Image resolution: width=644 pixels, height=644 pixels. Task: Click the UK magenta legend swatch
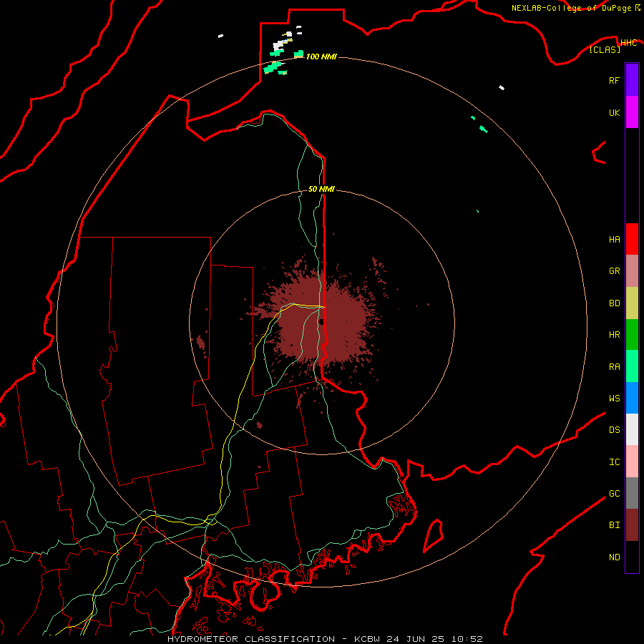[x=632, y=112]
